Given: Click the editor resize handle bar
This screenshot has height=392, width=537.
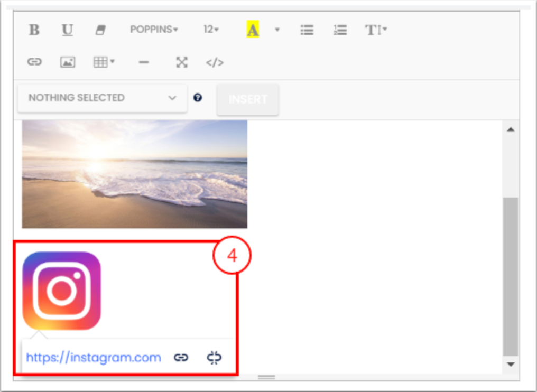Looking at the screenshot, I should coord(266,377).
